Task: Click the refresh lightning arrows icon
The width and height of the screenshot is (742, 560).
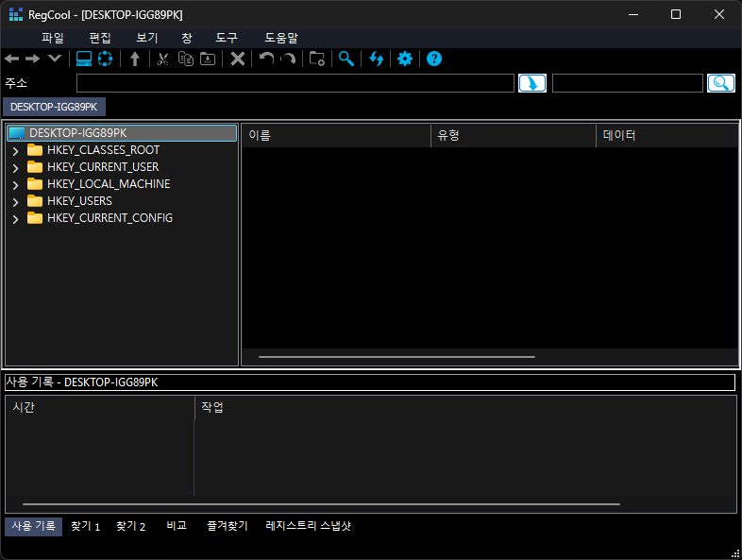Action: [x=377, y=59]
